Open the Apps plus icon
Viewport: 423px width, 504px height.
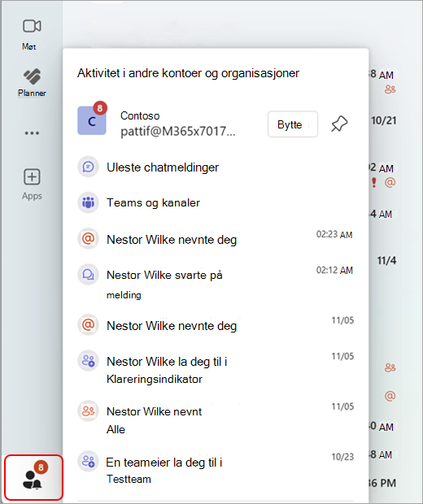32,177
